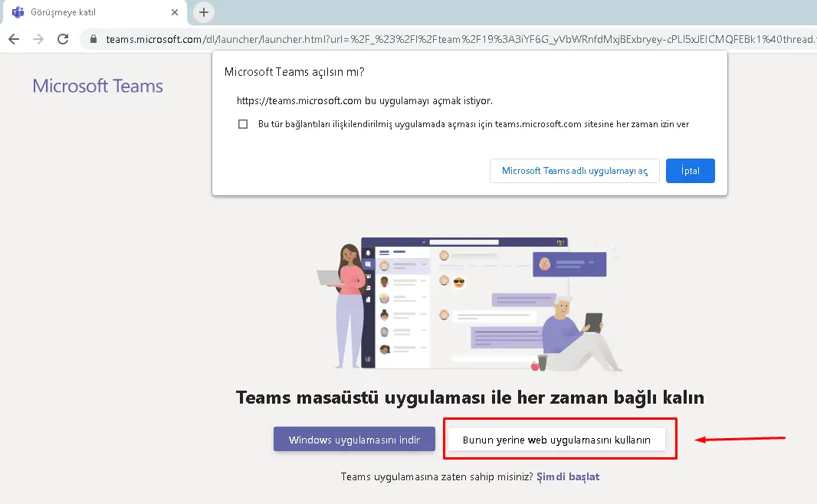Go back to the previous page
This screenshot has height=504, width=817.
pos(14,39)
